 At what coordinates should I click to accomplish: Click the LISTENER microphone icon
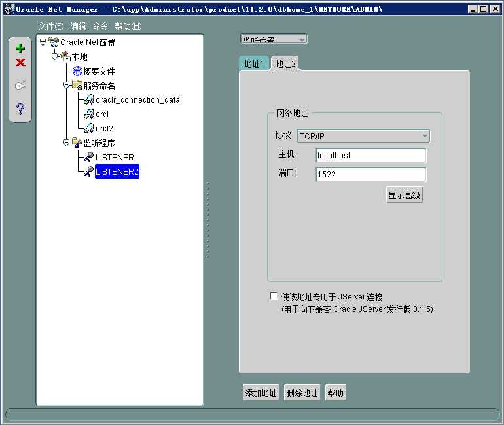(89, 157)
